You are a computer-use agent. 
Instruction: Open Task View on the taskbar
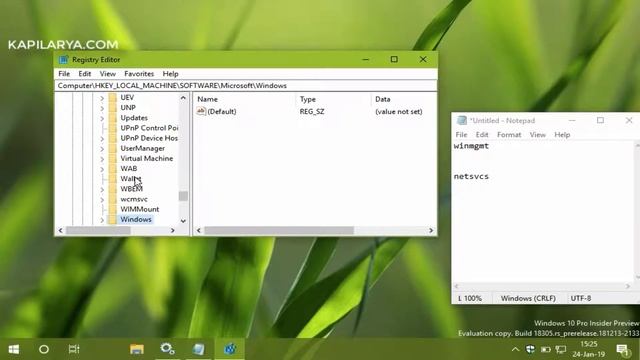74,349
